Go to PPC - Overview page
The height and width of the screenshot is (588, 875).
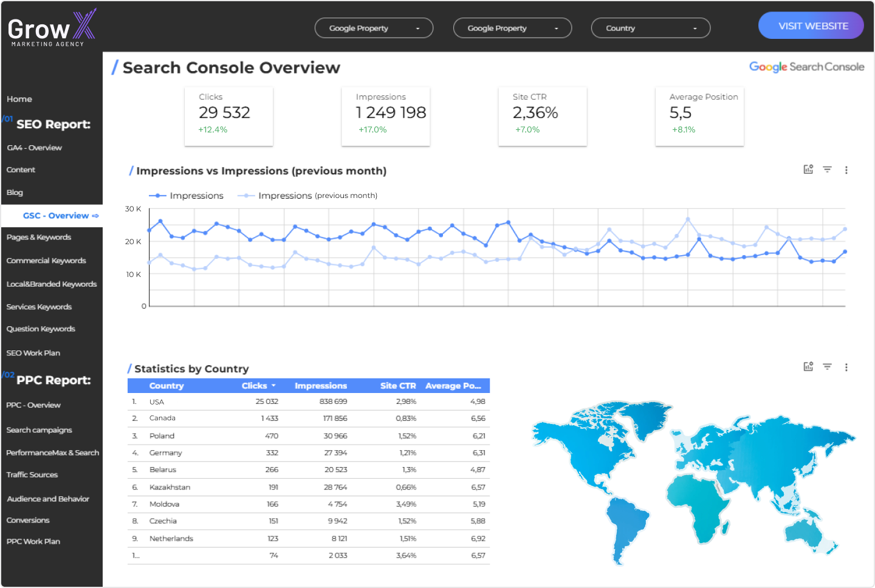point(33,405)
